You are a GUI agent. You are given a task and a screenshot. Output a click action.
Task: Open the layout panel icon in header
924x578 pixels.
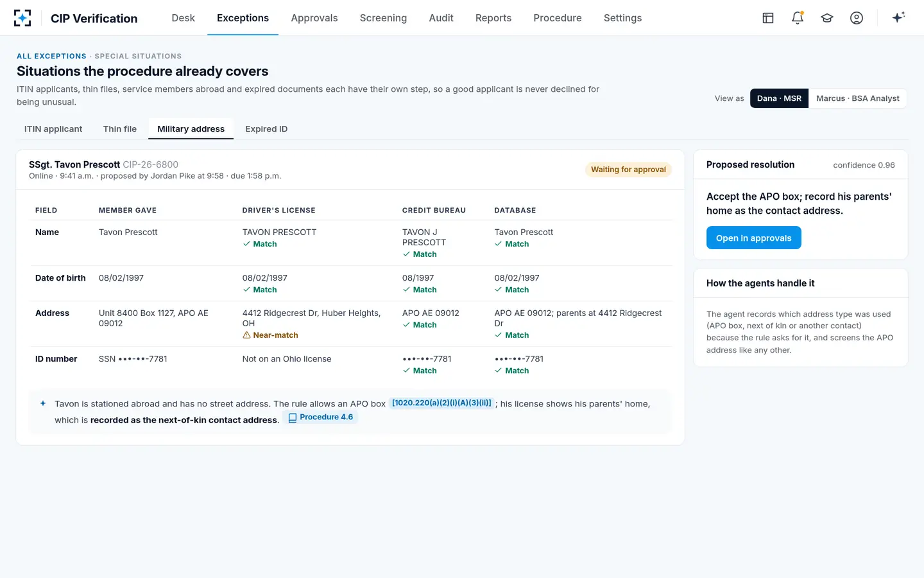tap(768, 18)
